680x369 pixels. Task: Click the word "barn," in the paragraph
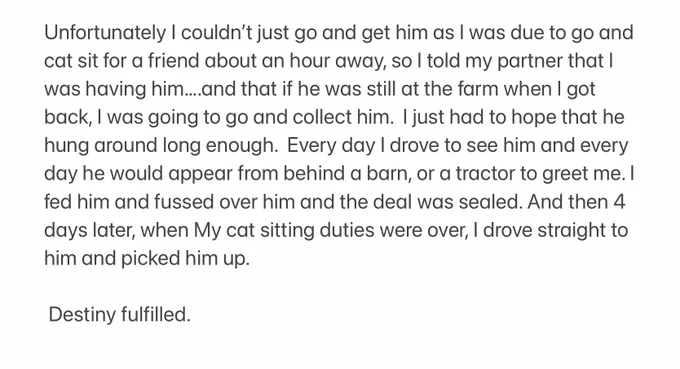(389, 173)
